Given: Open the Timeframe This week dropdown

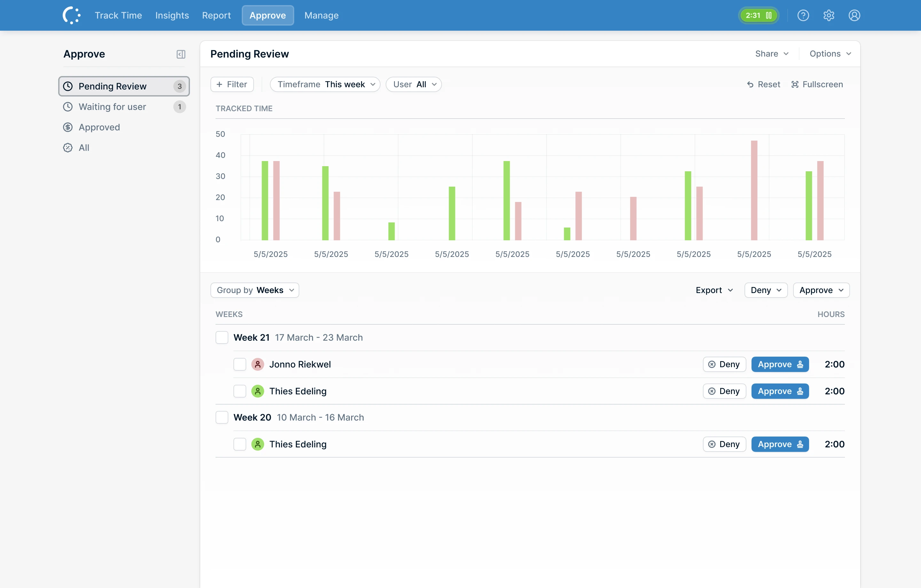Looking at the screenshot, I should pyautogui.click(x=325, y=84).
